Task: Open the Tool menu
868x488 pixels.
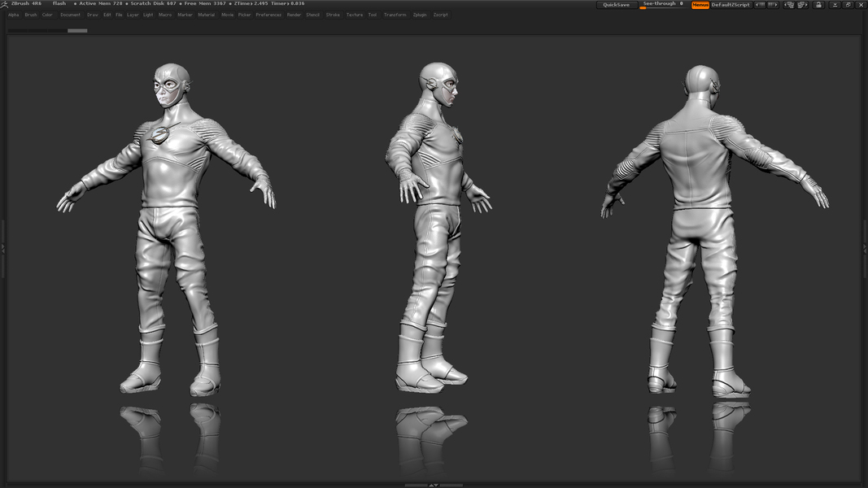Action: pos(373,15)
